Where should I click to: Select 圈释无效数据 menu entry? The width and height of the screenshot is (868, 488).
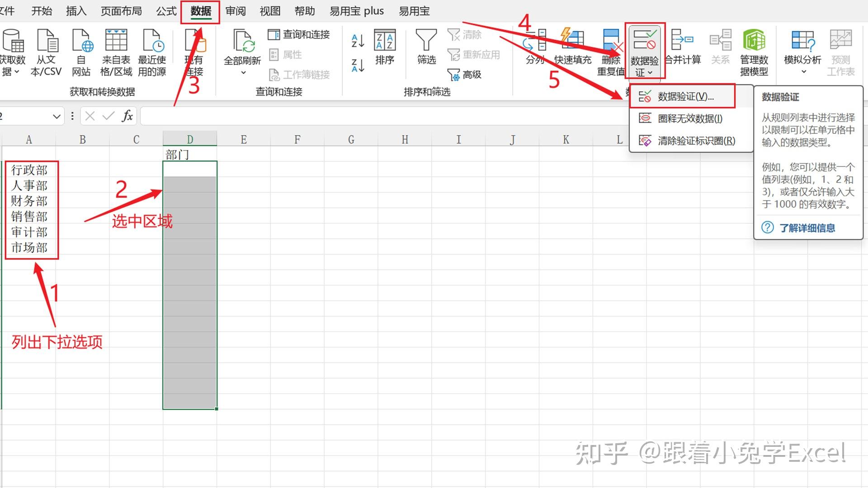click(689, 118)
